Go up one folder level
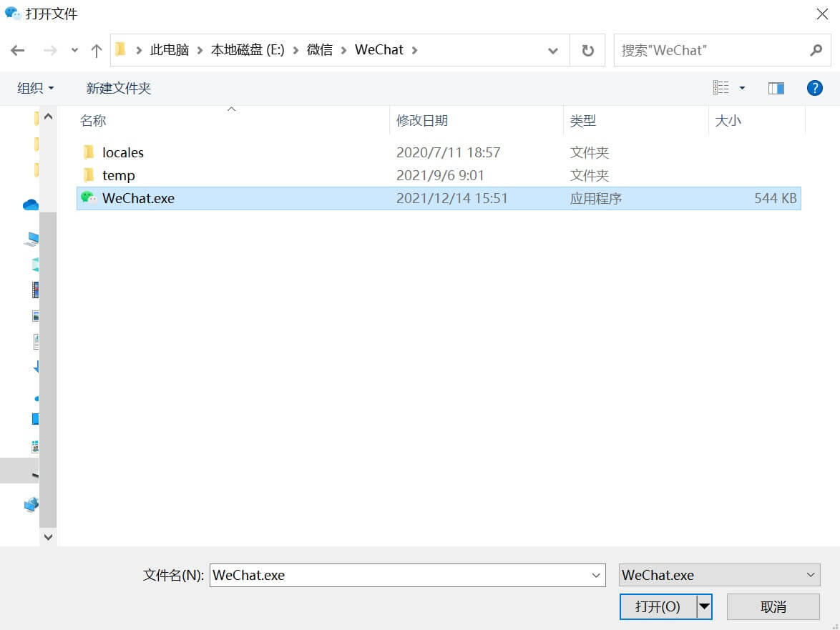 click(x=97, y=50)
